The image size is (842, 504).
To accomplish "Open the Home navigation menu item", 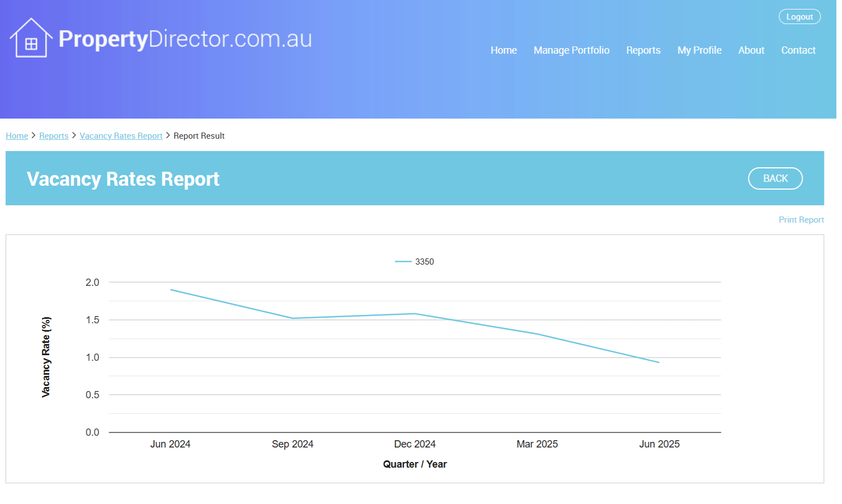I will point(504,50).
